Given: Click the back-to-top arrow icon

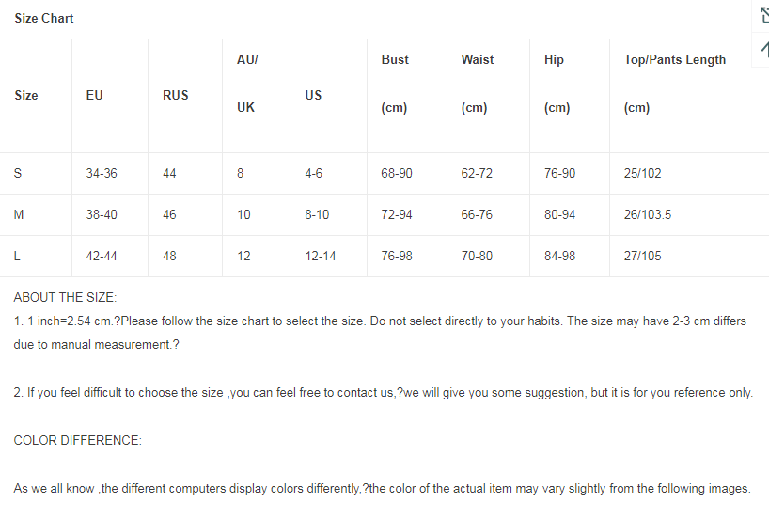Looking at the screenshot, I should [764, 49].
